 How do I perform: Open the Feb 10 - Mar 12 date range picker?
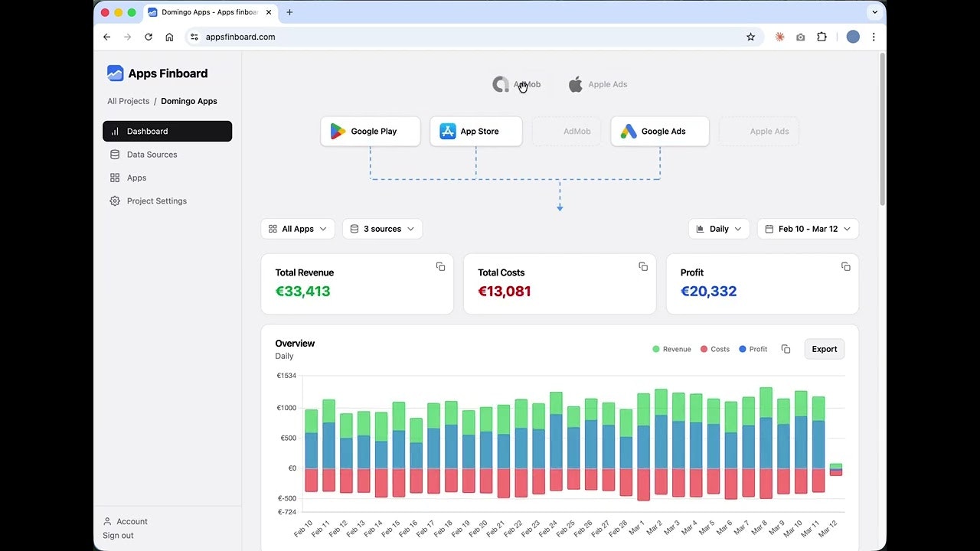pos(808,229)
